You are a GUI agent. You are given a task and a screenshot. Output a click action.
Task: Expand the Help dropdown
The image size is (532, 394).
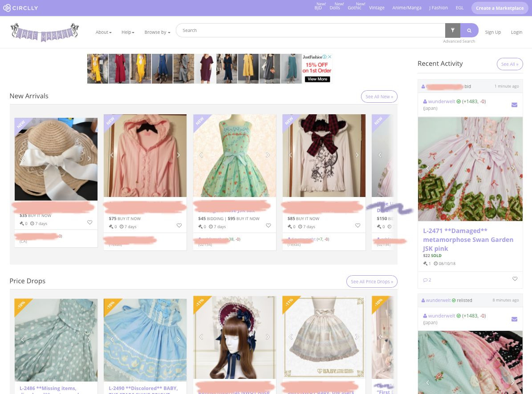[128, 32]
